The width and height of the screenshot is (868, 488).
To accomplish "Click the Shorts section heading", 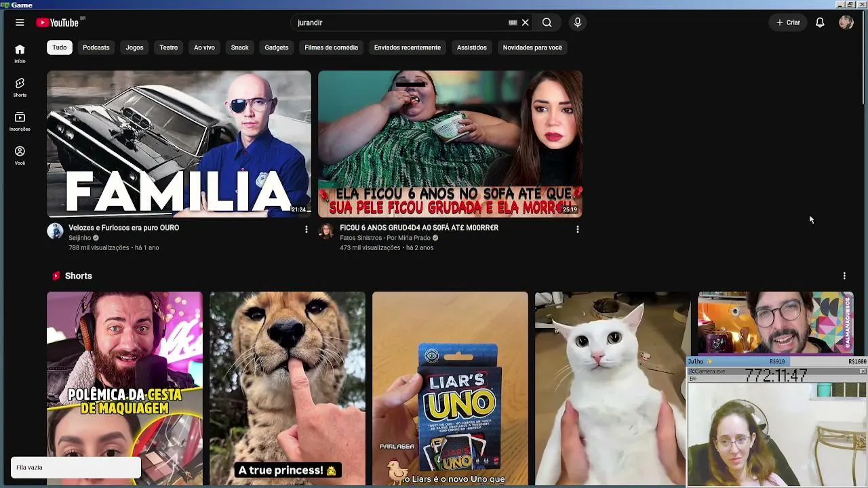I will [78, 276].
